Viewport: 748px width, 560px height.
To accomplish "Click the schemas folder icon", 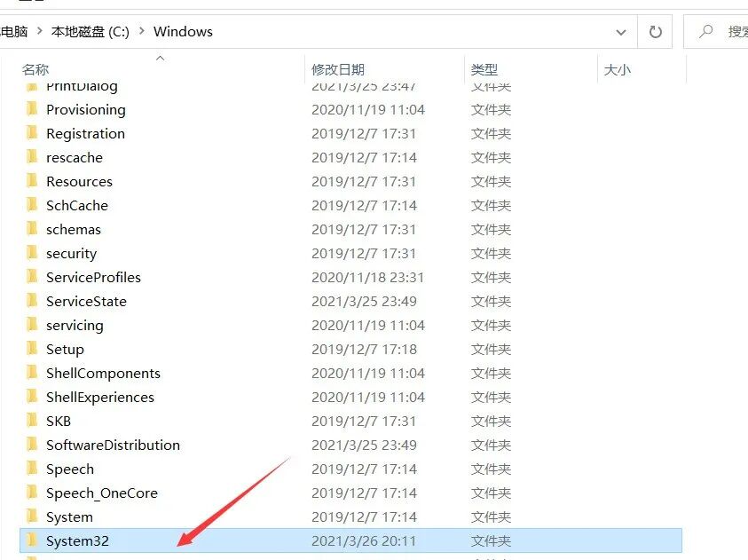I will pyautogui.click(x=32, y=228).
